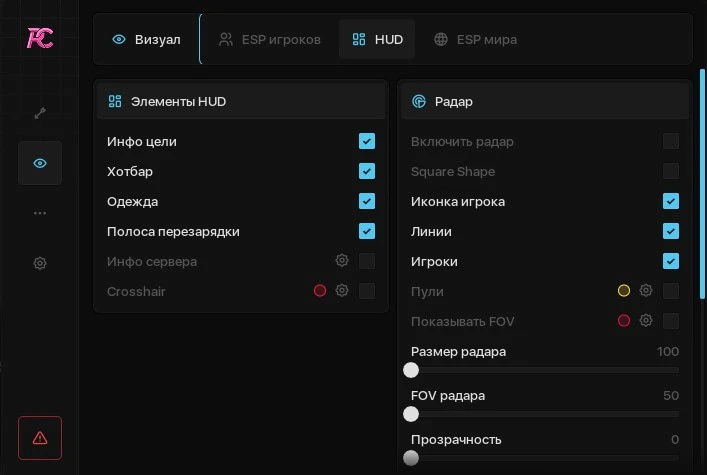This screenshot has height=475, width=707.
Task: Click the blue vertical scrollbar
Action: point(702,184)
